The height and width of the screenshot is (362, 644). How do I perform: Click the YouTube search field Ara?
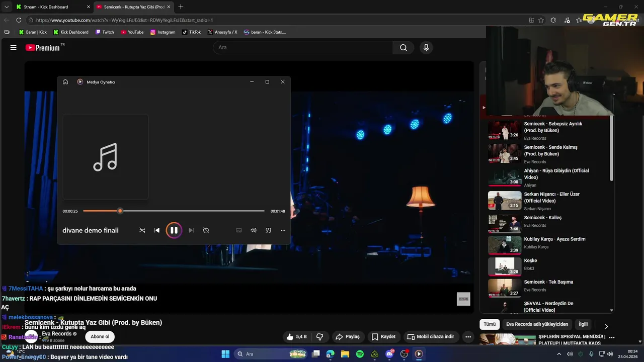tap(303, 48)
